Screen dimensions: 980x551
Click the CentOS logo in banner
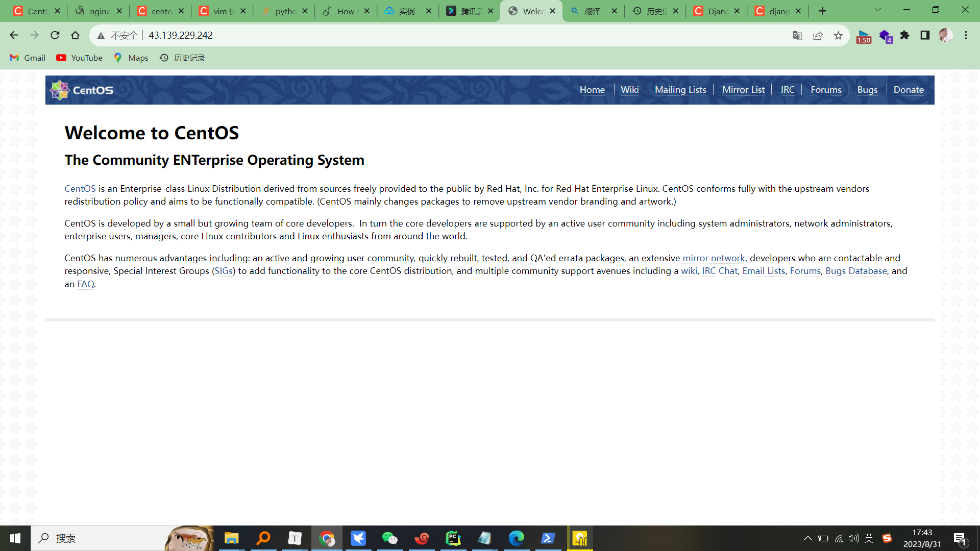point(82,90)
